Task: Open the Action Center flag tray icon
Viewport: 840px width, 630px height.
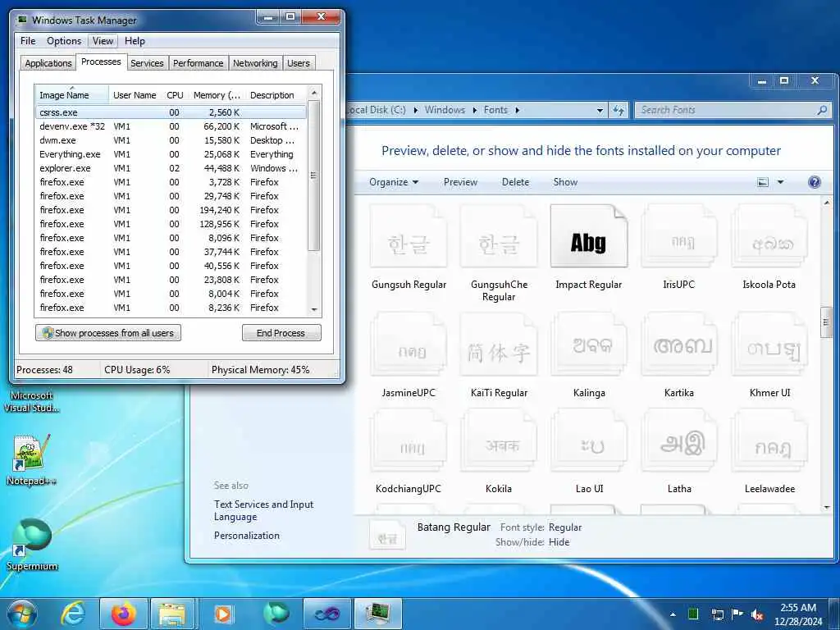Action: point(737,614)
